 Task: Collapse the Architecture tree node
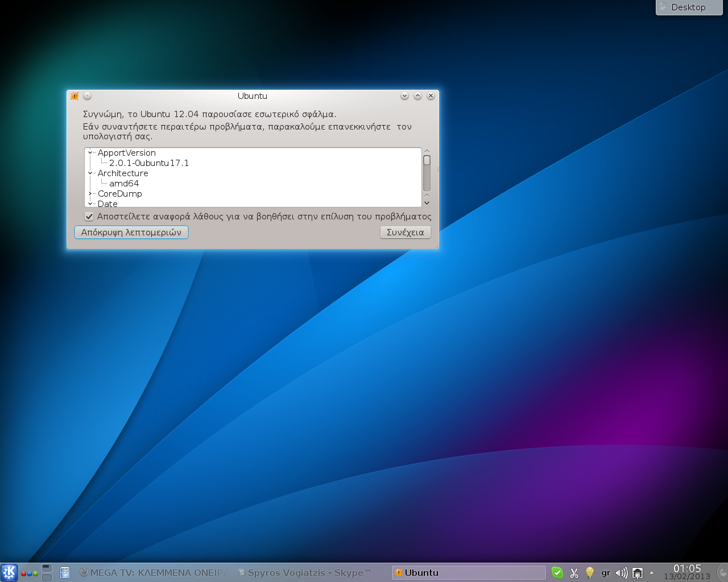90,173
